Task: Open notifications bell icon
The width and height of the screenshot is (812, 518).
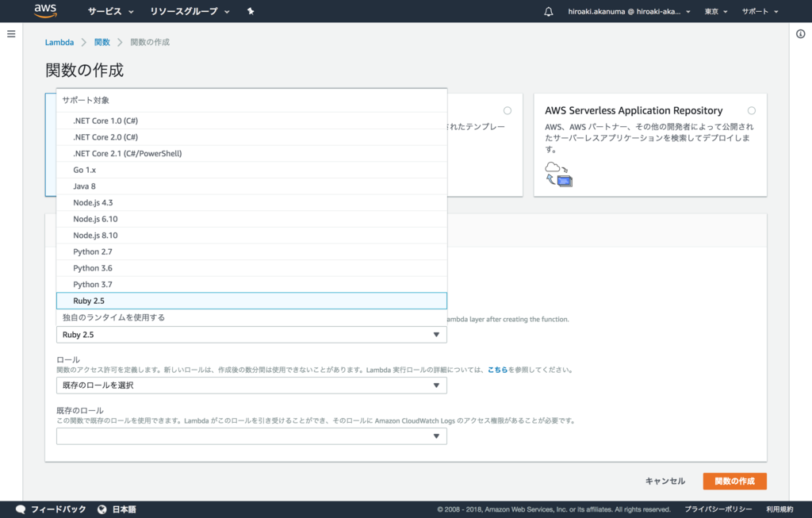Action: click(x=549, y=11)
